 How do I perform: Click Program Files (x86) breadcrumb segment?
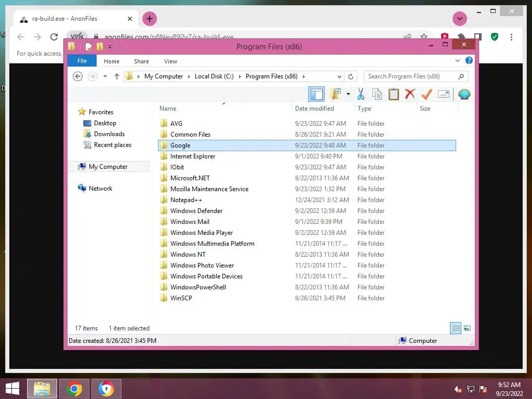pos(271,76)
